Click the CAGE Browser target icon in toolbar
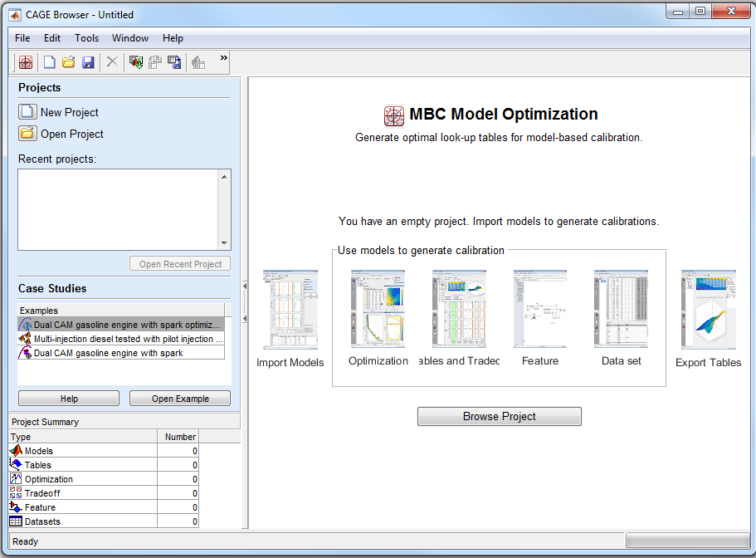 pos(26,62)
